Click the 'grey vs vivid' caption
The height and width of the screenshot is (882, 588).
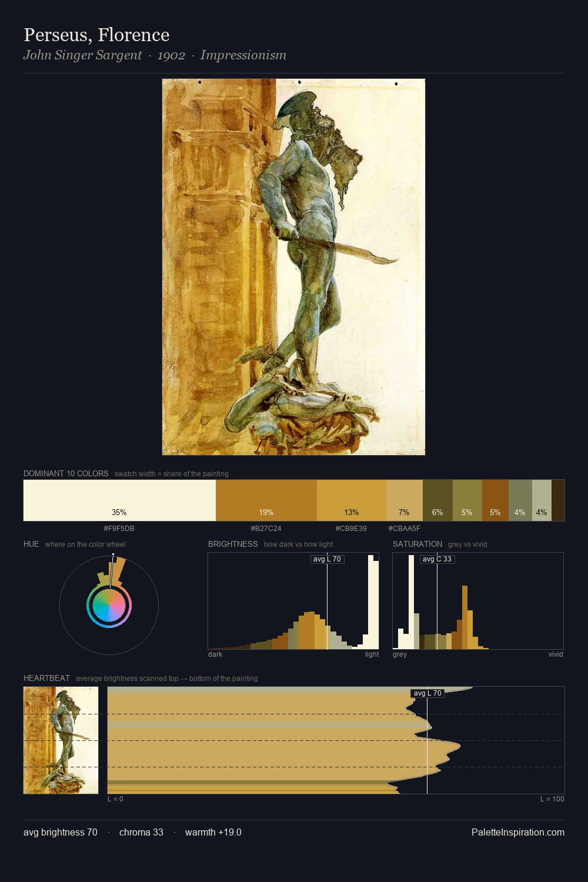pyautogui.click(x=467, y=544)
